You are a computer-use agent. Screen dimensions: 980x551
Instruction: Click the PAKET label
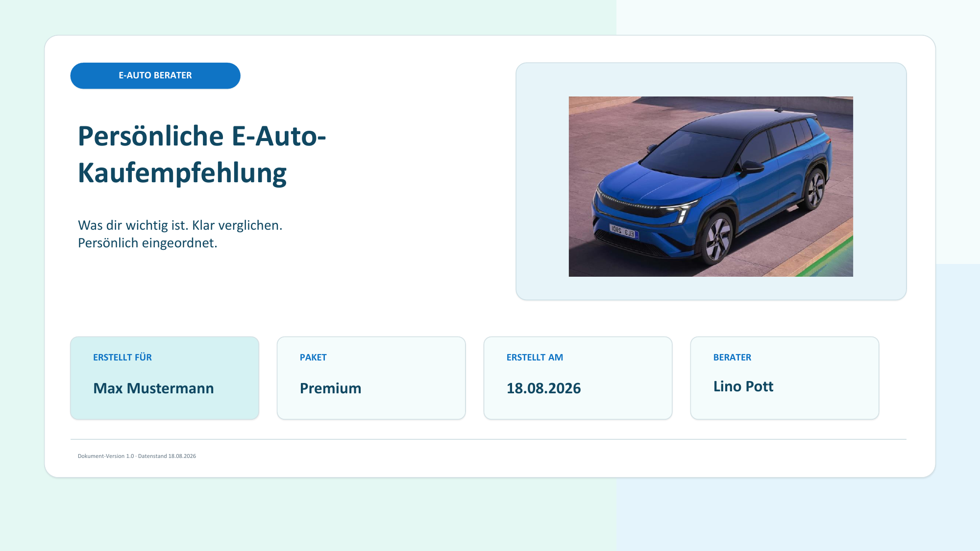[x=313, y=358]
